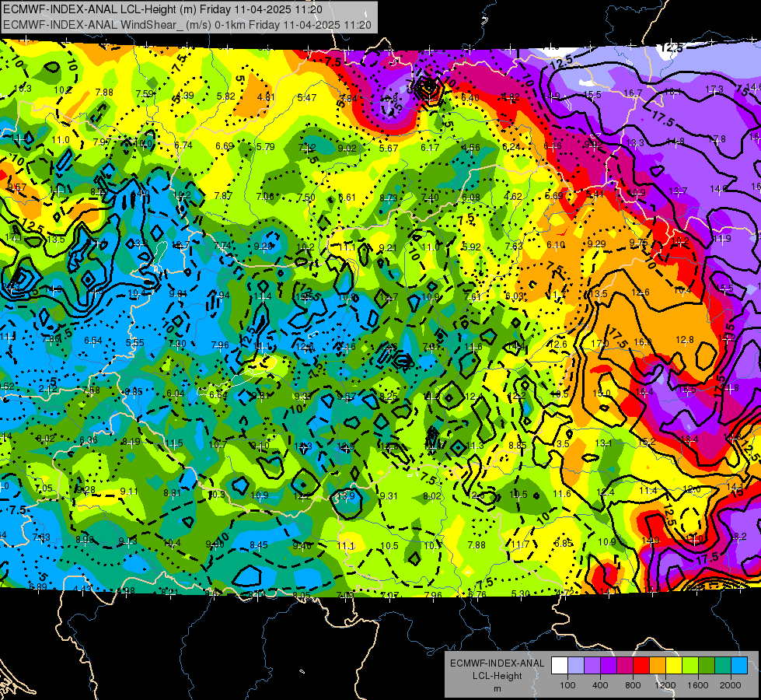Click the wind shear value 9.31
The image size is (761, 700).
389,496
